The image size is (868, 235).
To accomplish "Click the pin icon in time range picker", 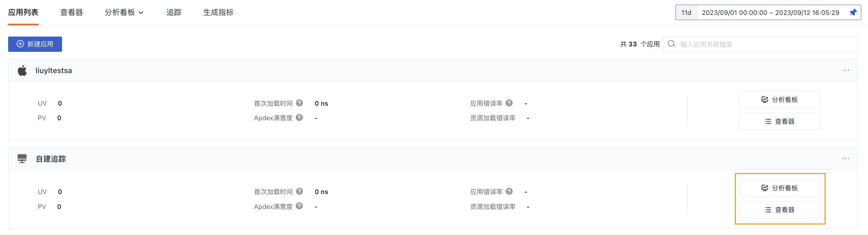I will coord(853,13).
